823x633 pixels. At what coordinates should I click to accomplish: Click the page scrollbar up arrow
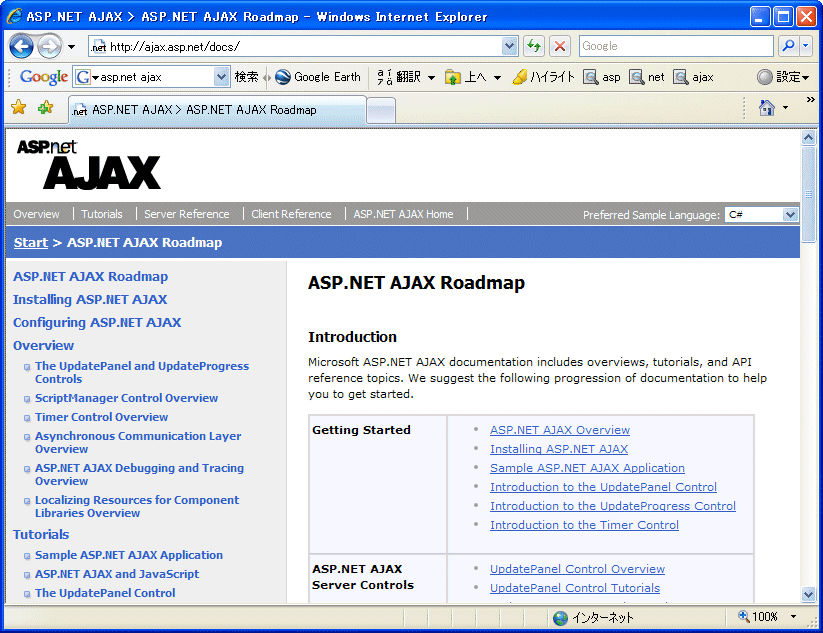pyautogui.click(x=808, y=138)
